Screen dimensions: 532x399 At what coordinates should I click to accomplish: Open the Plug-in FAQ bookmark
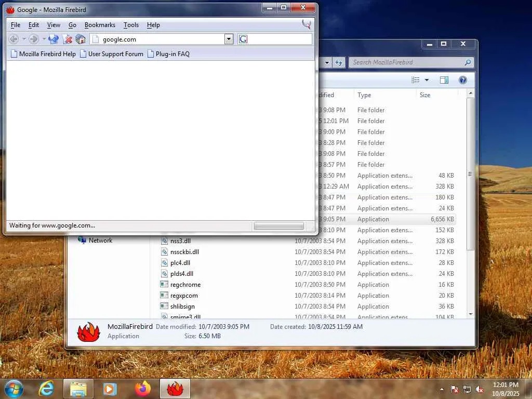pos(169,54)
